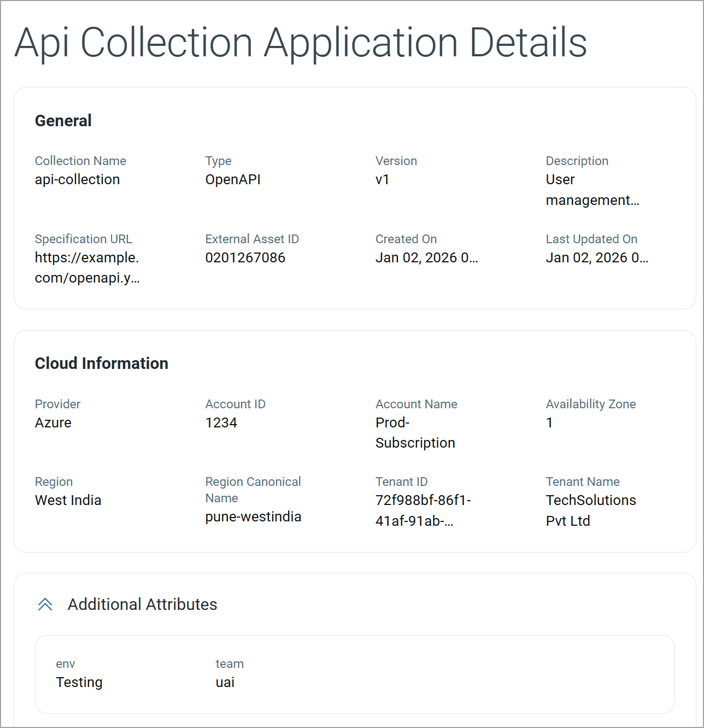704x728 pixels.
Task: Click the 'pune-westindia' canonical name
Action: pyautogui.click(x=253, y=516)
